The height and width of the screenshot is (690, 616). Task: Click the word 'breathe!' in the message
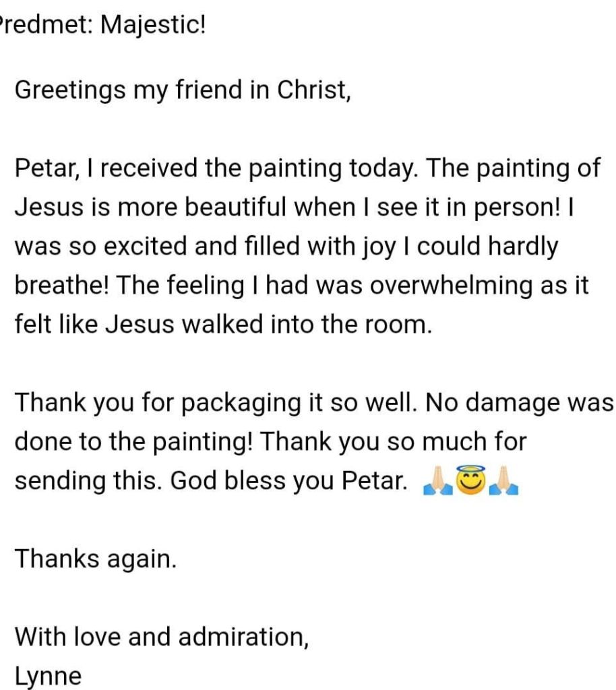tap(62, 286)
